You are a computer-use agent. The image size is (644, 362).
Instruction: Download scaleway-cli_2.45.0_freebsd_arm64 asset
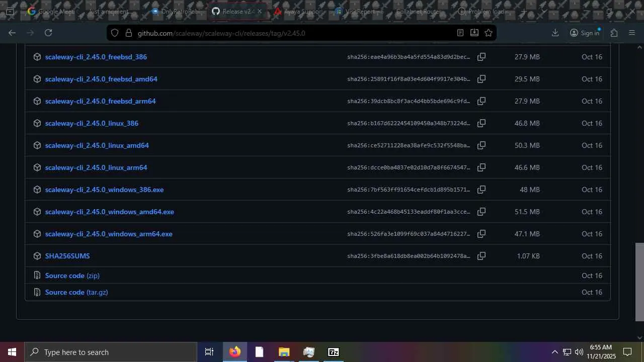pos(101,101)
